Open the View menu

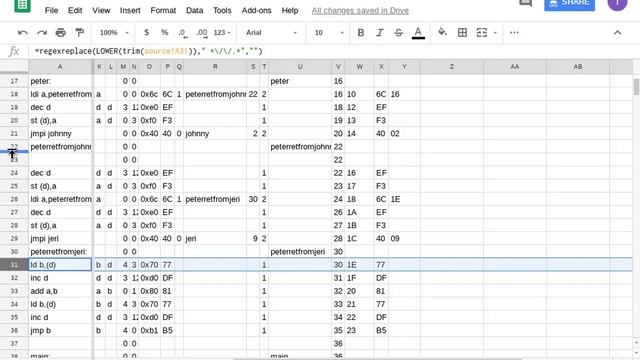pyautogui.click(x=101, y=11)
